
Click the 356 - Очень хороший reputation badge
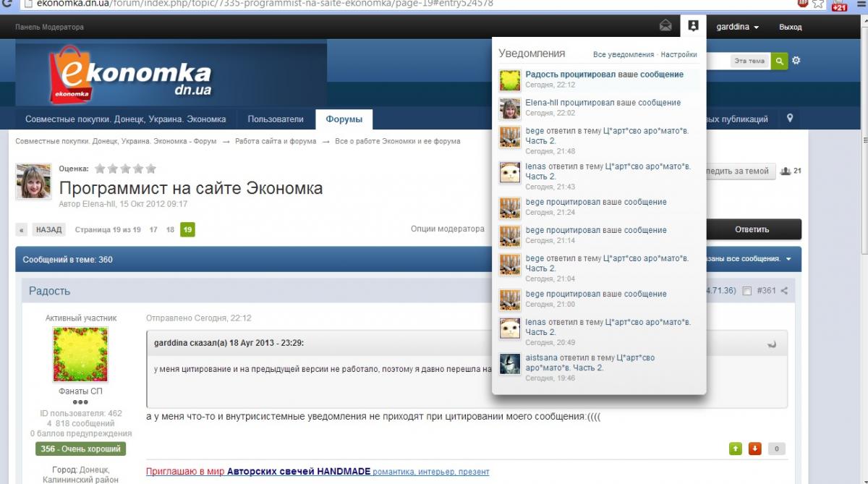pyautogui.click(x=80, y=449)
